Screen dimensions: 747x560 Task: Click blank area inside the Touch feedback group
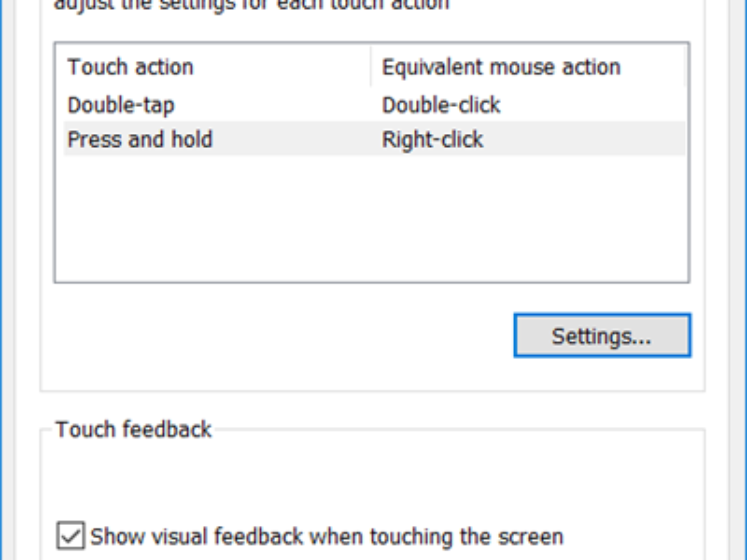pyautogui.click(x=374, y=479)
